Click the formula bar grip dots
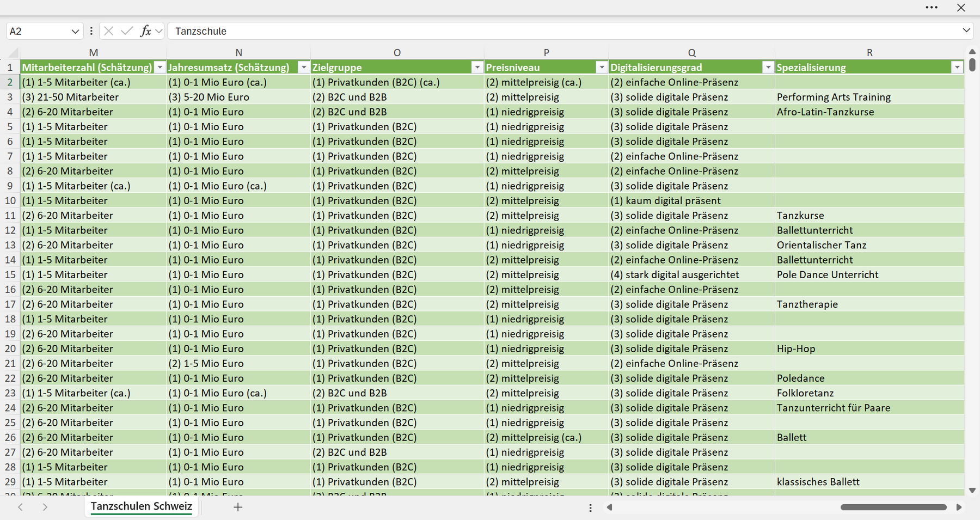The height and width of the screenshot is (520, 980). (x=91, y=31)
